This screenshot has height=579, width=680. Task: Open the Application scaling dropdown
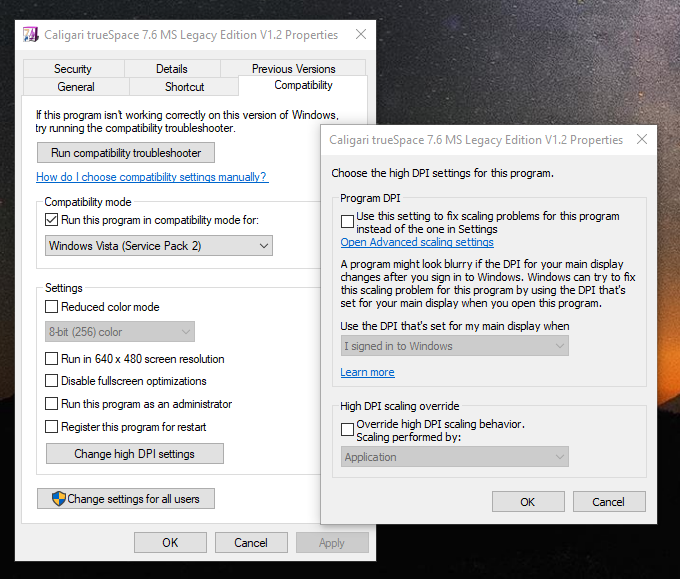(454, 457)
